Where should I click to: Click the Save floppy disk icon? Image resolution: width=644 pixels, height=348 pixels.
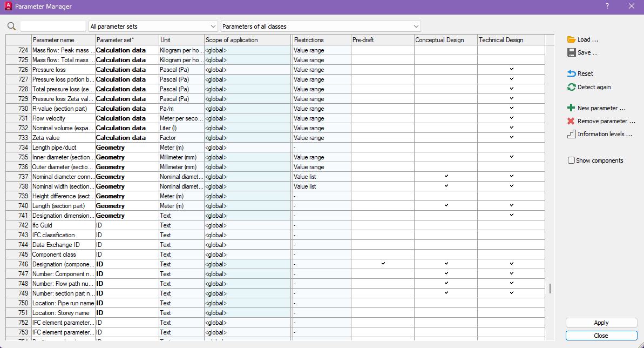[x=571, y=52]
